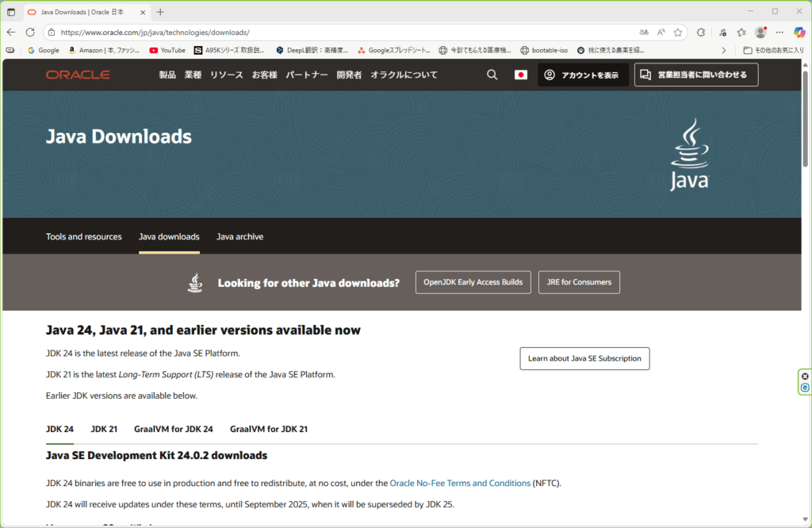Select the Japan flag region icon
Image resolution: width=812 pixels, height=528 pixels.
point(520,75)
